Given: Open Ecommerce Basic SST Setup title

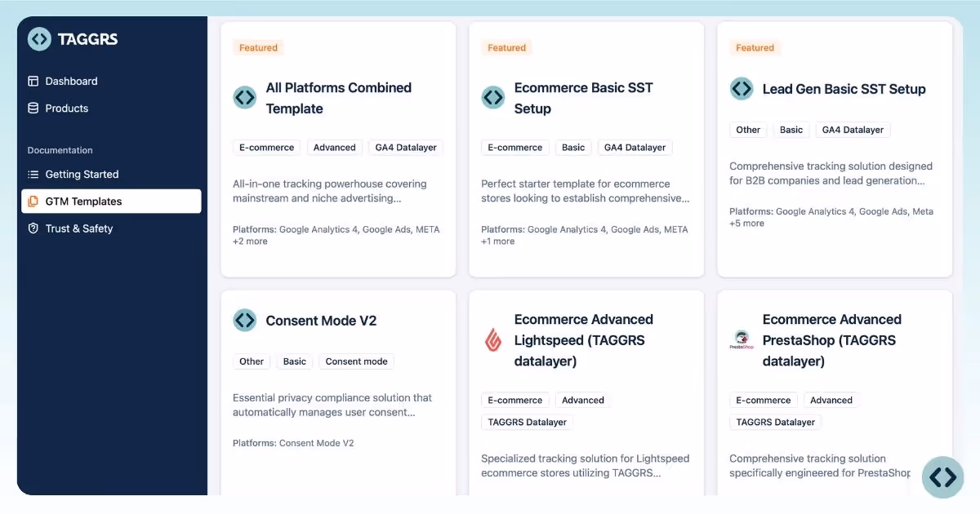Looking at the screenshot, I should [x=584, y=98].
